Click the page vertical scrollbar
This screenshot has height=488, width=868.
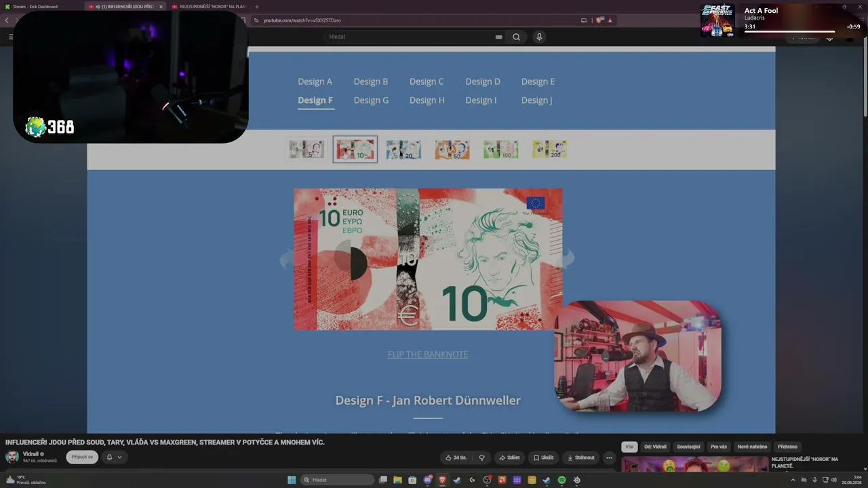point(865,78)
